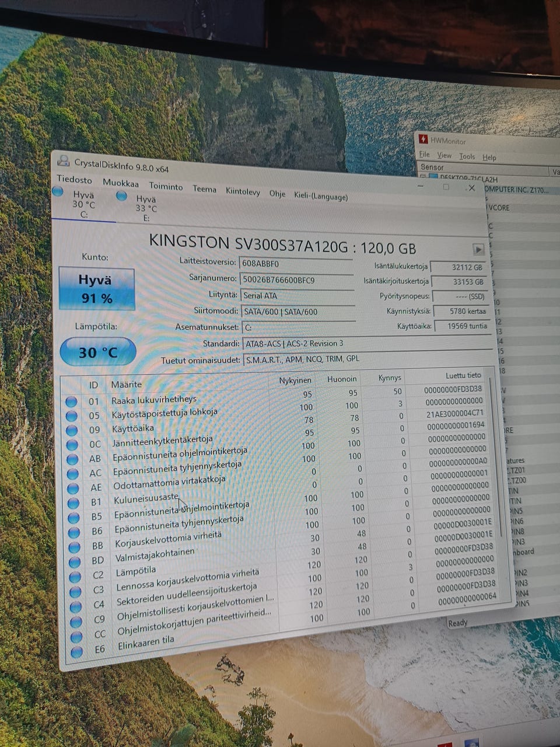Image resolution: width=560 pixels, height=747 pixels.
Task: Click the 30 °C temperature button
Action: pos(98,352)
